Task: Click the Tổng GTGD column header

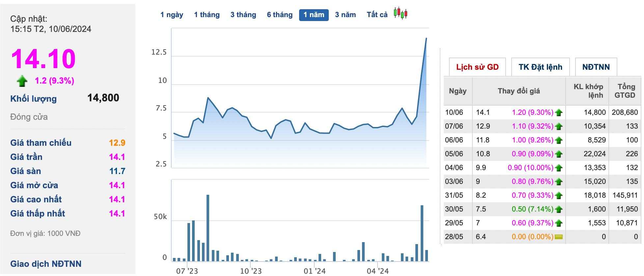Action: pyautogui.click(x=625, y=91)
